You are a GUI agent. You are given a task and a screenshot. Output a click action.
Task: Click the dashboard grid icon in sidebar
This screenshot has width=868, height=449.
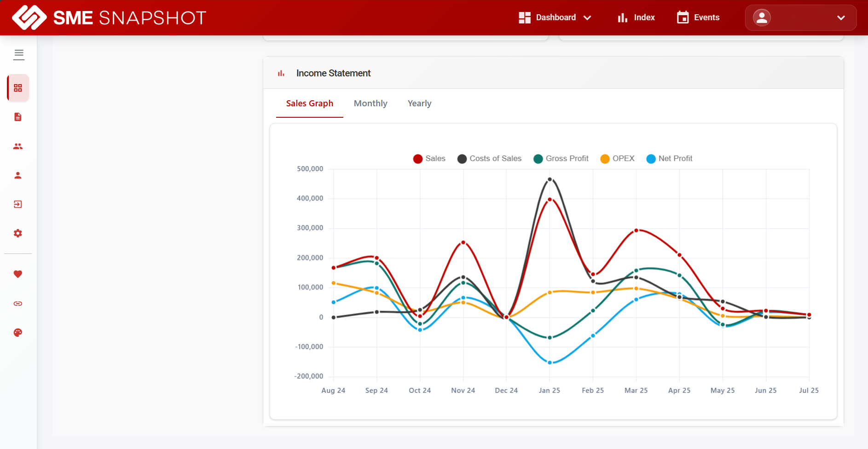(x=18, y=88)
